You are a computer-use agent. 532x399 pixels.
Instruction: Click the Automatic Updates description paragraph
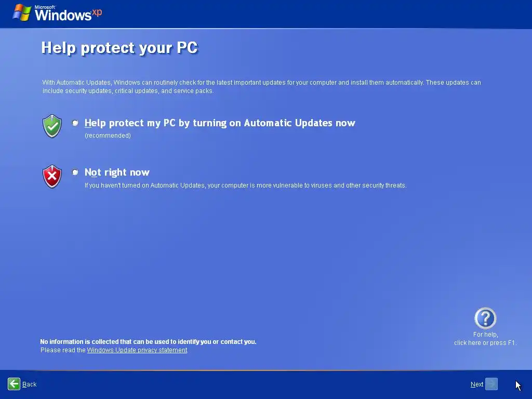pos(262,87)
